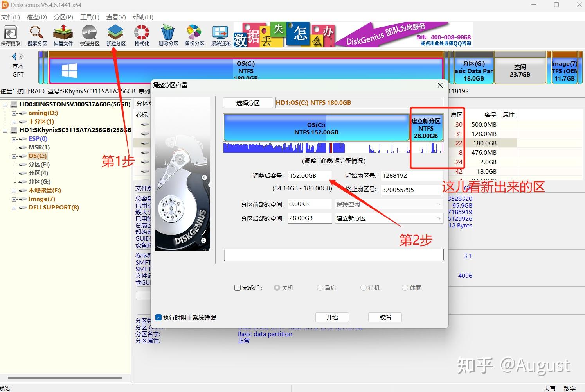Select 分区(E:) in the disk tree
The width and height of the screenshot is (585, 392).
tap(39, 165)
